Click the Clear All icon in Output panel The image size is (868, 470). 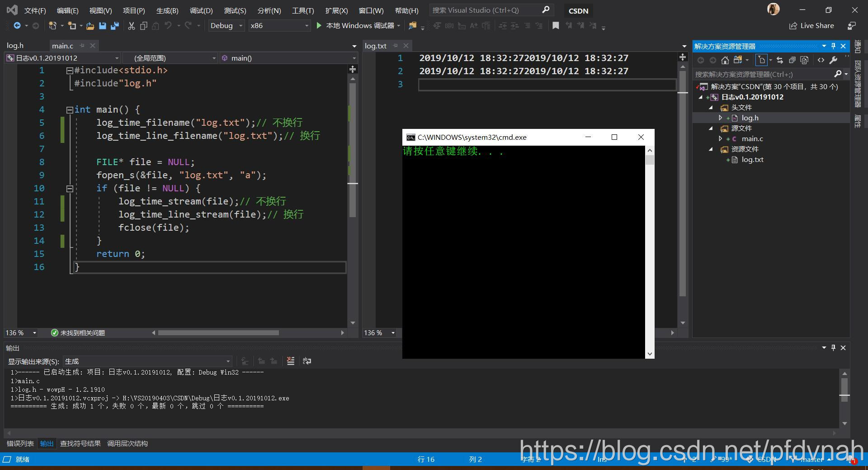pos(291,361)
